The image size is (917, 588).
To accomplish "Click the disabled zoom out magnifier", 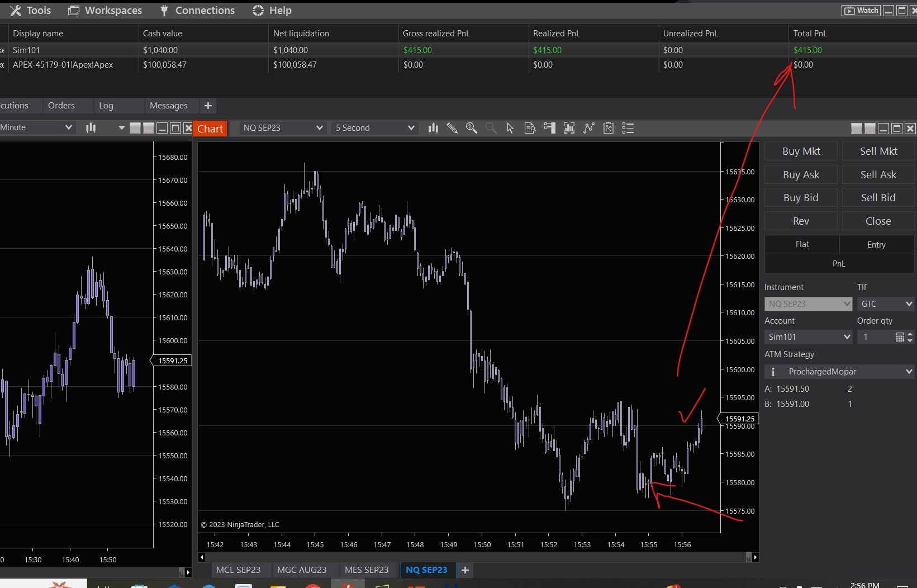I will coord(491,128).
